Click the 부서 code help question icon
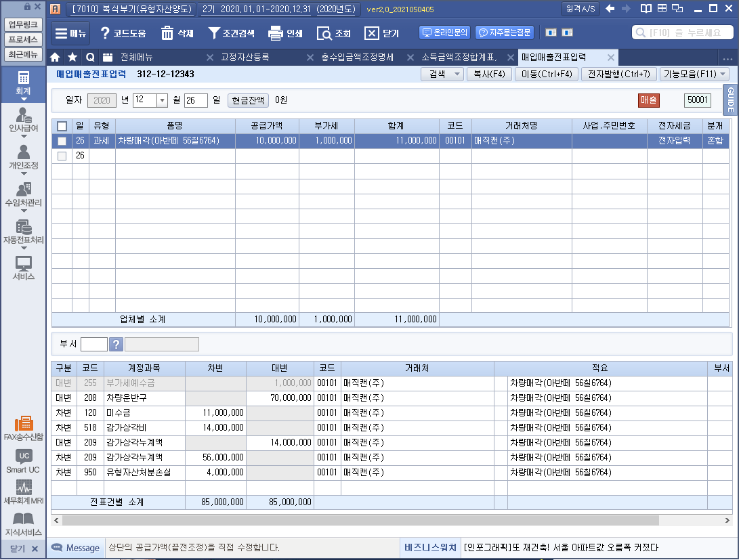739x560 pixels. pyautogui.click(x=116, y=345)
